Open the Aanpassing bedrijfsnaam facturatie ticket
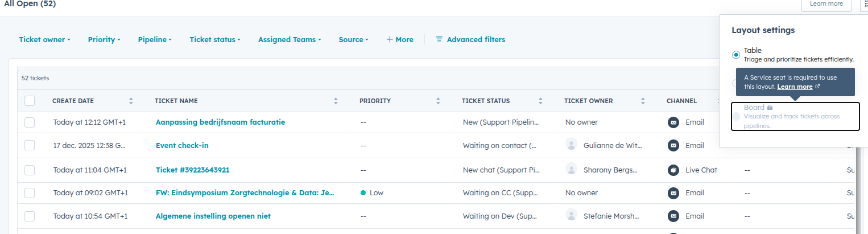The height and width of the screenshot is (234, 868). 220,122
